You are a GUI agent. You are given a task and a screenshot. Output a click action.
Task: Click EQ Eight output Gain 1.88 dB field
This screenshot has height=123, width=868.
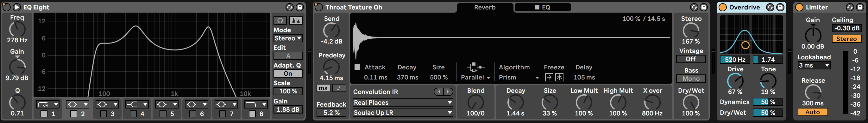[x=288, y=109]
